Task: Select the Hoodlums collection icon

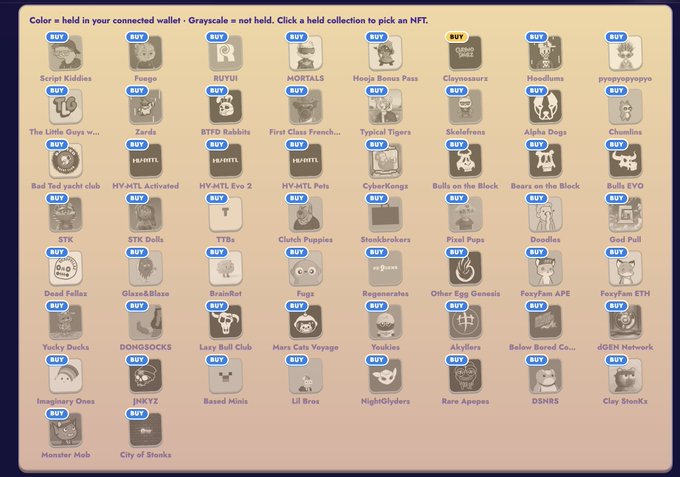Action: click(x=545, y=53)
